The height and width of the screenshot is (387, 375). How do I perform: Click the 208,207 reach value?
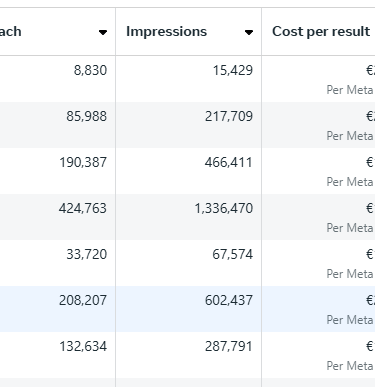(83, 300)
